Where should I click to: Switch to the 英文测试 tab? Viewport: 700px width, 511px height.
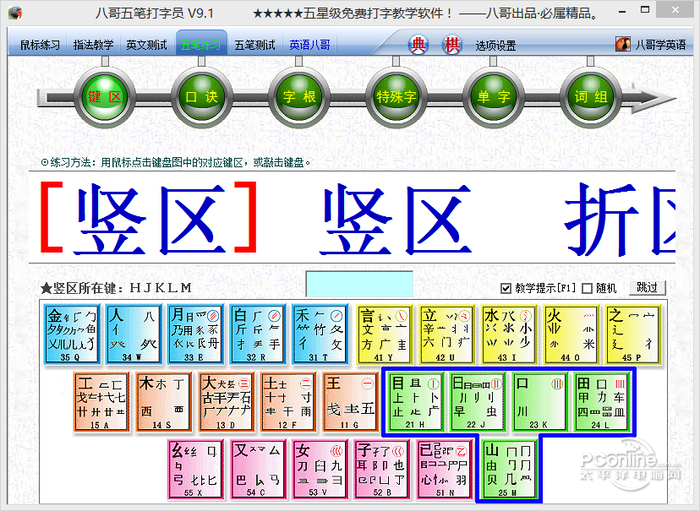point(147,45)
